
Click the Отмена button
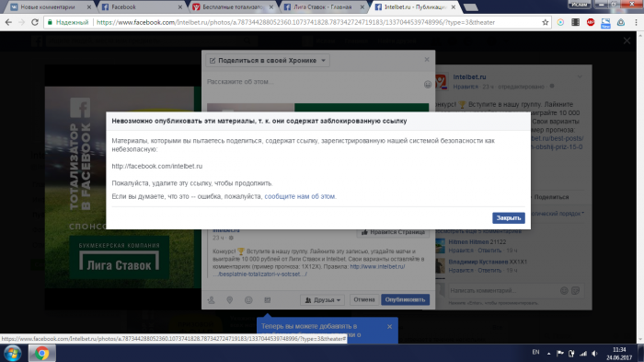pyautogui.click(x=364, y=299)
